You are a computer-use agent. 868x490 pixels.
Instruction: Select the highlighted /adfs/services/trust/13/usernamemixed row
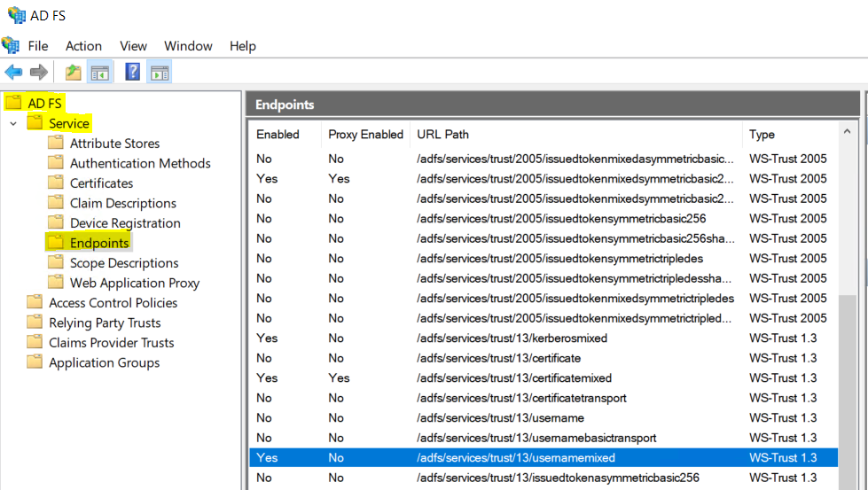[x=543, y=457]
